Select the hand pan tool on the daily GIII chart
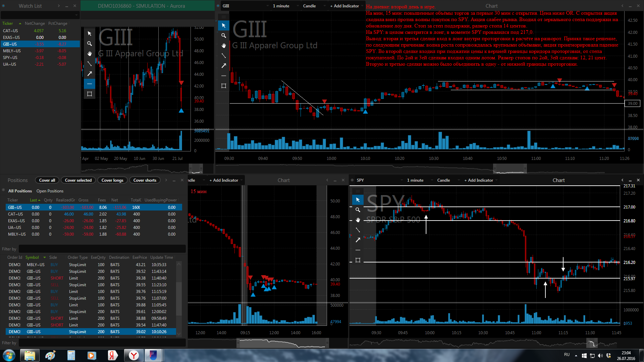Screen dimensions: 644x362 tap(90, 54)
